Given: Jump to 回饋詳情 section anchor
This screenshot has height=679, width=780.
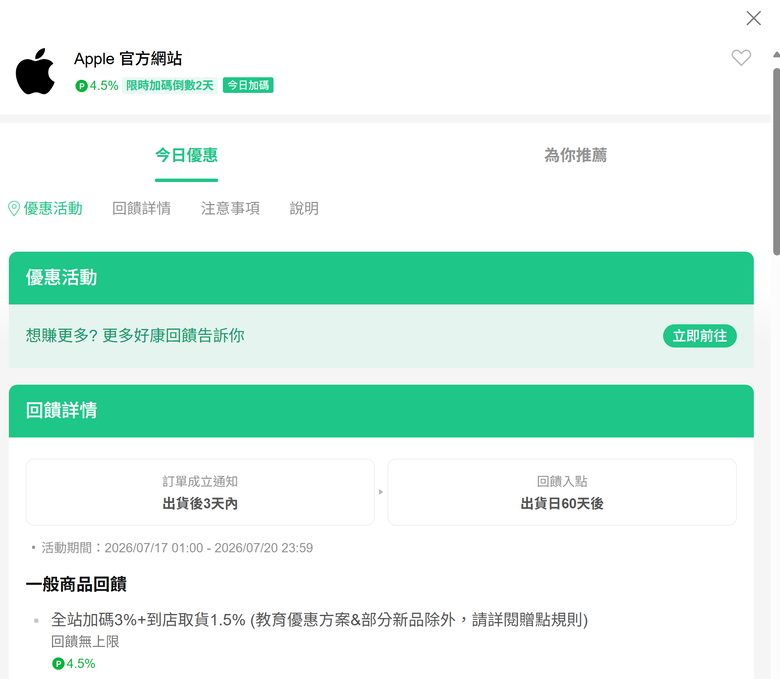Looking at the screenshot, I should pos(141,208).
